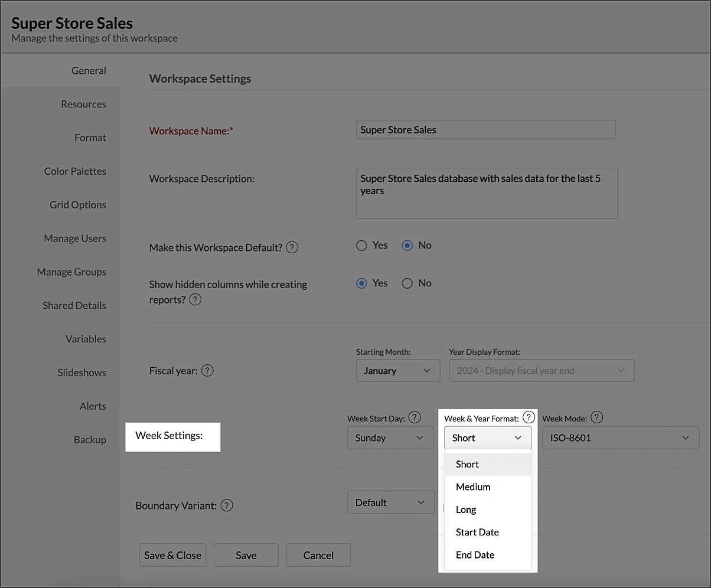Click help icon for Show hidden columns

coord(195,300)
